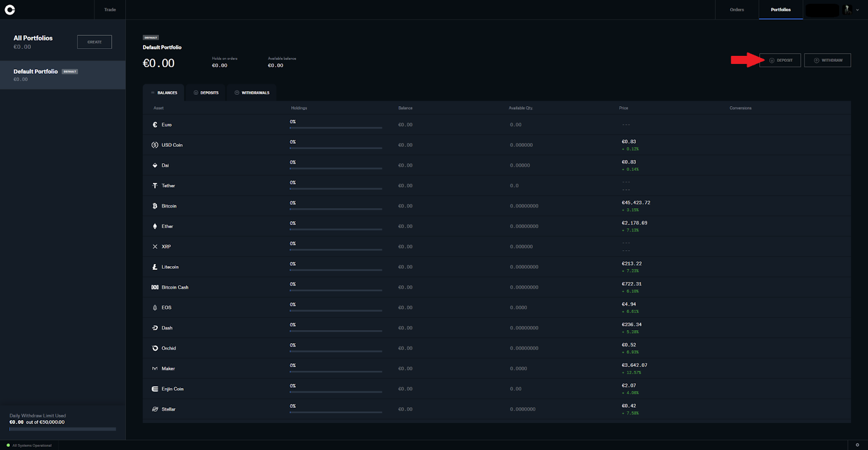Open the Trade menu item

pyautogui.click(x=110, y=10)
